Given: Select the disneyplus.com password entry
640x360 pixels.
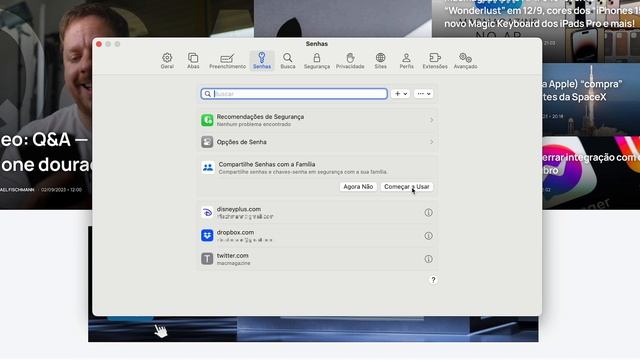Looking at the screenshot, I should [318, 213].
